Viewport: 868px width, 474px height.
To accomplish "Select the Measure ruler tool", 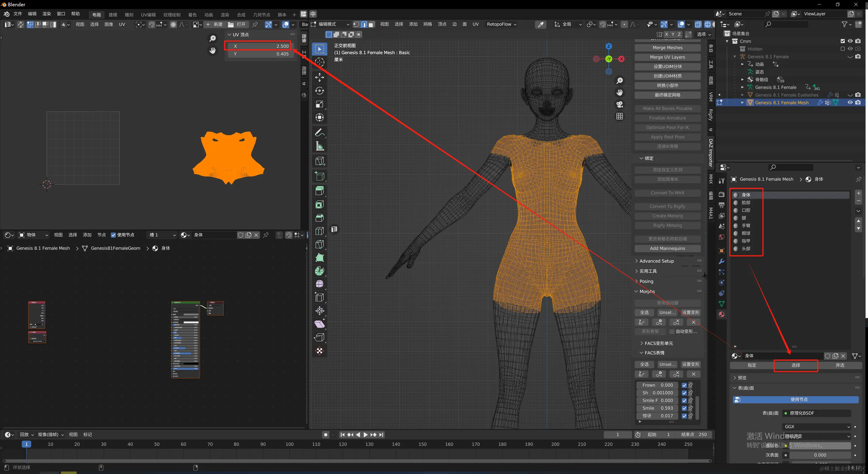I will point(319,146).
